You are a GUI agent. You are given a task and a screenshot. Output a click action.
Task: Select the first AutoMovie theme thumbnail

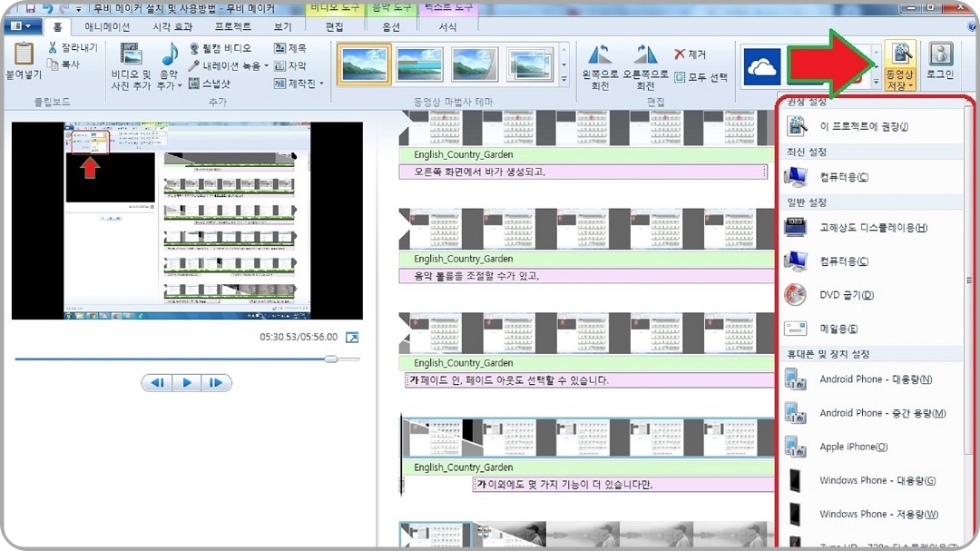click(364, 64)
